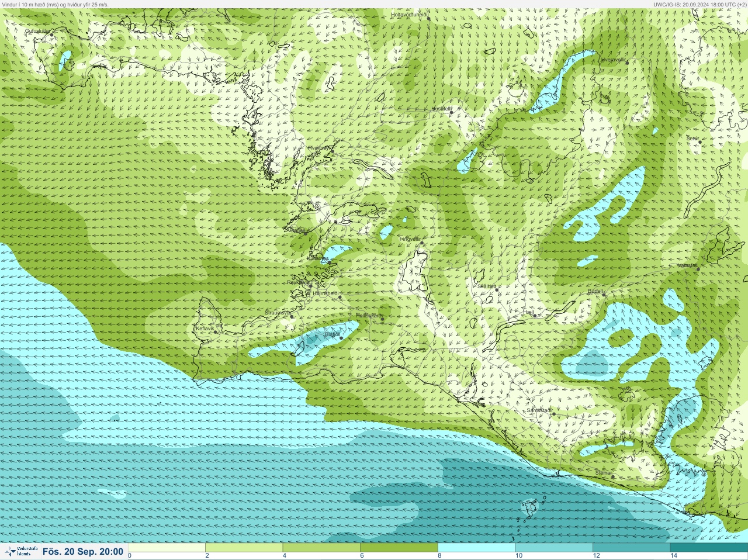The height and width of the screenshot is (560, 748).
Task: Click the Kjalarnes station label
Action: 318,258
